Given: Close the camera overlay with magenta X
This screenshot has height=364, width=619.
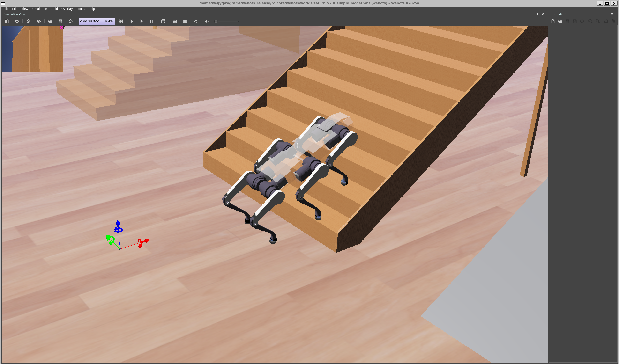Looking at the screenshot, I should (x=61, y=28).
